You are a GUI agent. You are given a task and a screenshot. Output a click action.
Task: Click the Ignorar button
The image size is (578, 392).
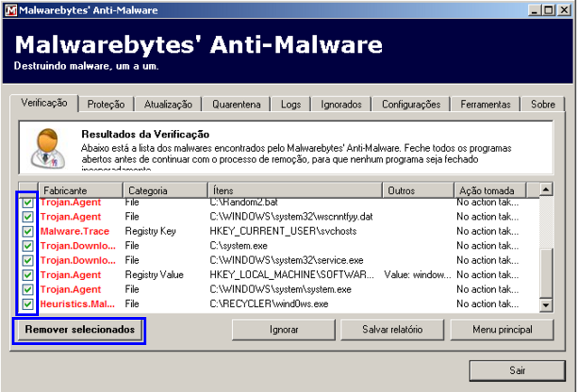click(284, 330)
